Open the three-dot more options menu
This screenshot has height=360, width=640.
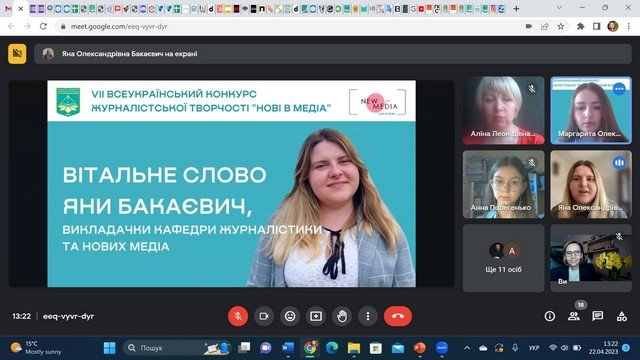(x=368, y=316)
